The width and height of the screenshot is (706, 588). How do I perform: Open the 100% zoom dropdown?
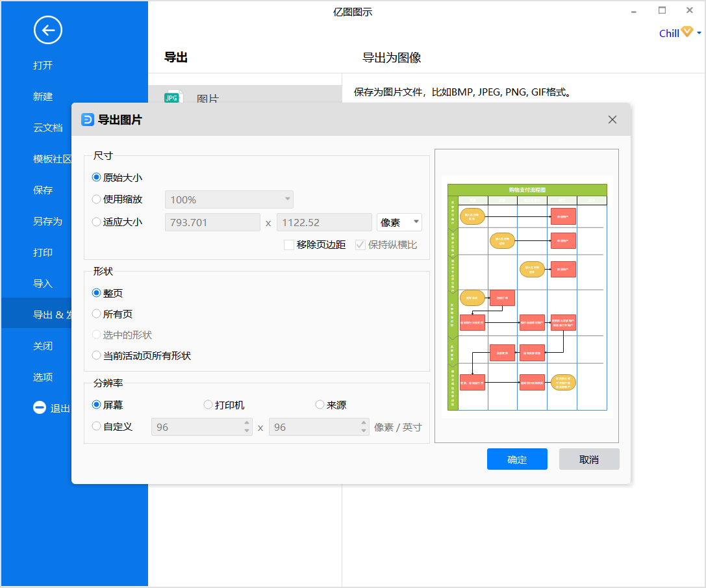tap(229, 199)
